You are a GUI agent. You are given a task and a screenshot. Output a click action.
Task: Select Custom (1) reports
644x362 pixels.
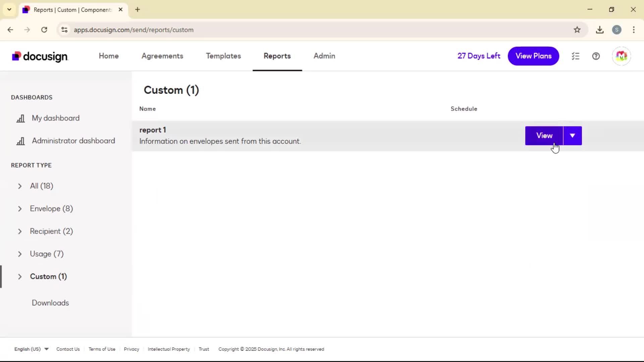click(x=48, y=277)
